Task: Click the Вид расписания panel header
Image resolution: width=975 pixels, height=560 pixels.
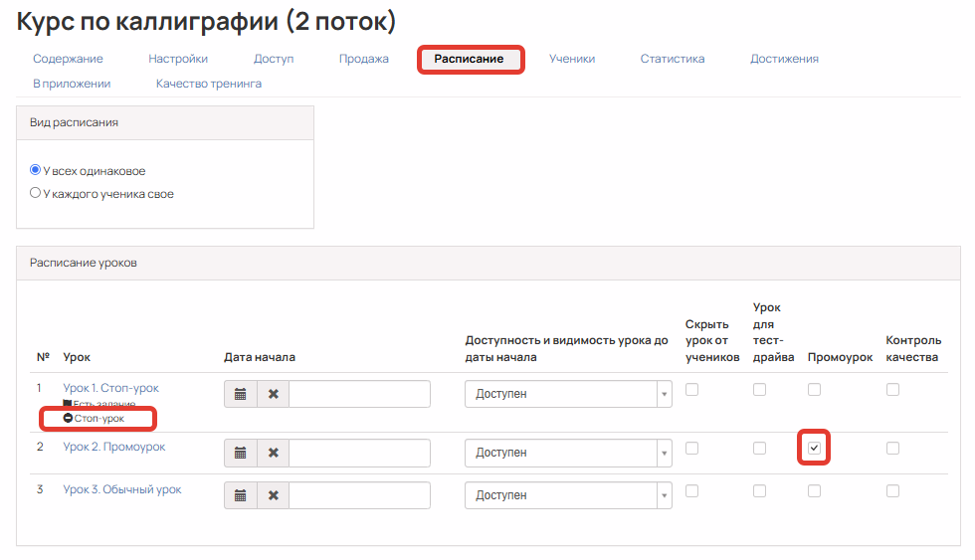Action: pos(165,122)
